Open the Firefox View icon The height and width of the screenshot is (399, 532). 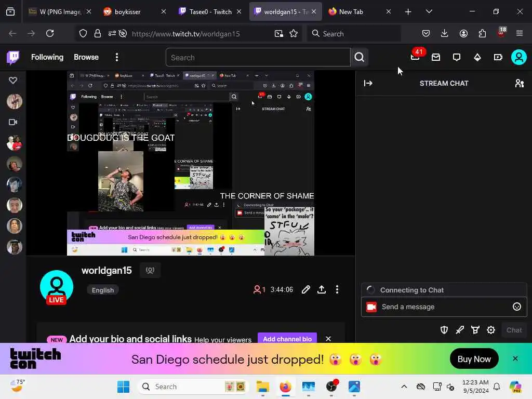[10, 12]
